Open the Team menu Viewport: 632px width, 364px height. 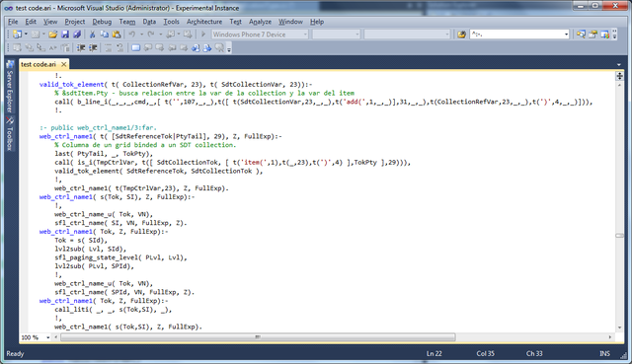point(127,22)
